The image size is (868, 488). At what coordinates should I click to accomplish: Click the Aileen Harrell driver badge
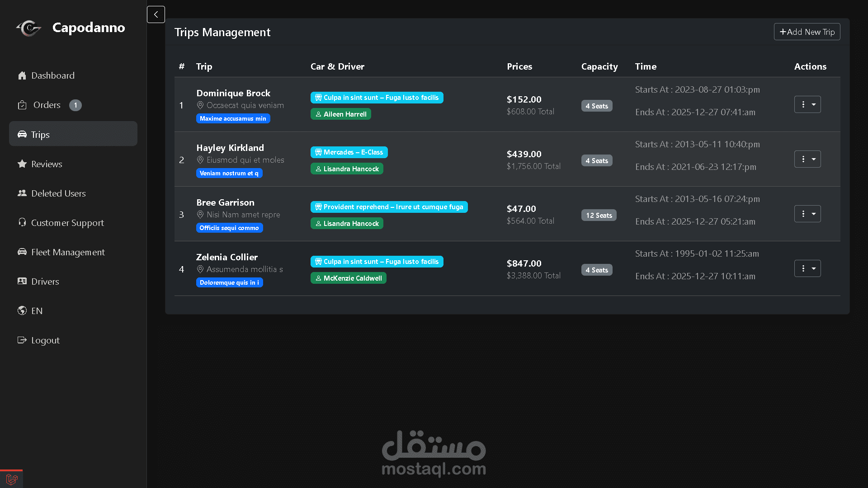pos(340,114)
